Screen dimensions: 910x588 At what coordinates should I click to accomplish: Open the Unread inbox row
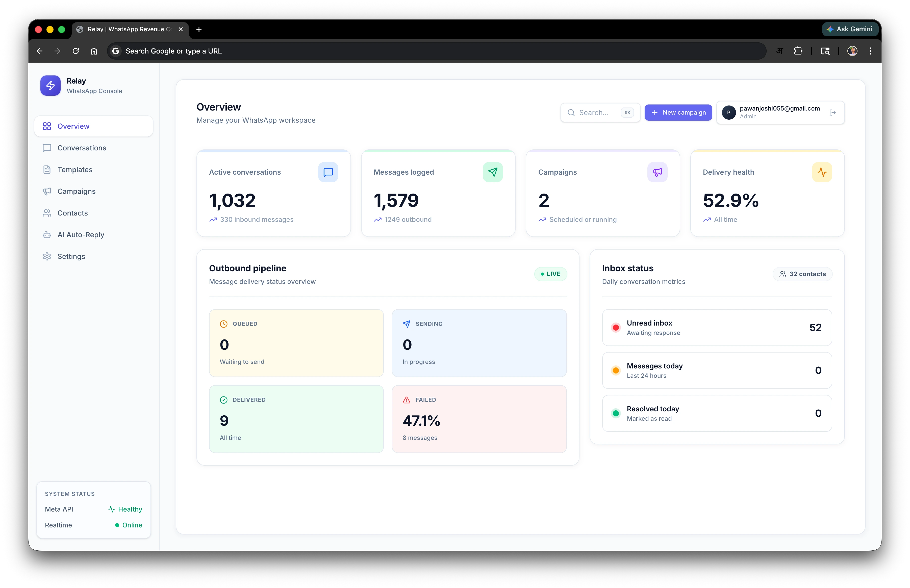click(x=717, y=328)
